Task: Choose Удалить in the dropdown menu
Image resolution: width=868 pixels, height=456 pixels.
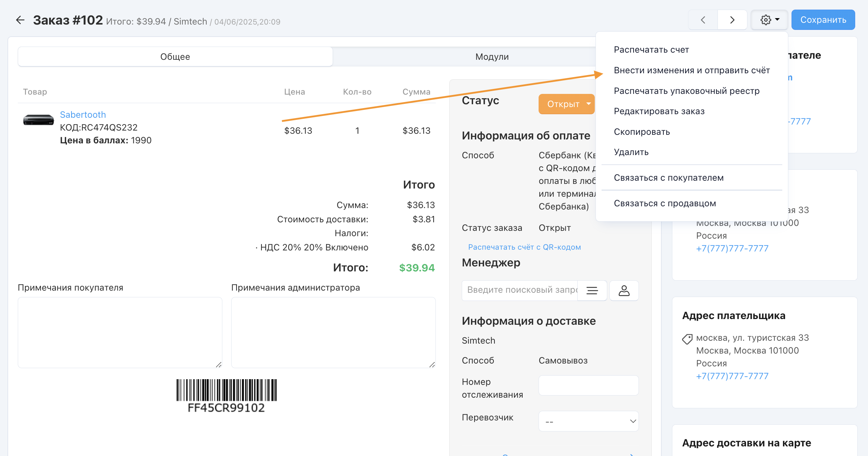Action: tap(631, 152)
